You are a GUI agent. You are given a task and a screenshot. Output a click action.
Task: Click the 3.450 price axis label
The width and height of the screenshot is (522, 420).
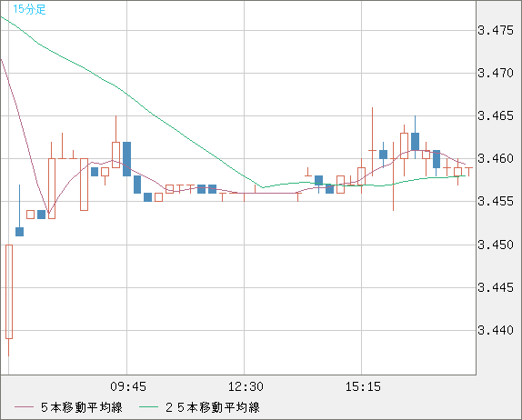496,245
